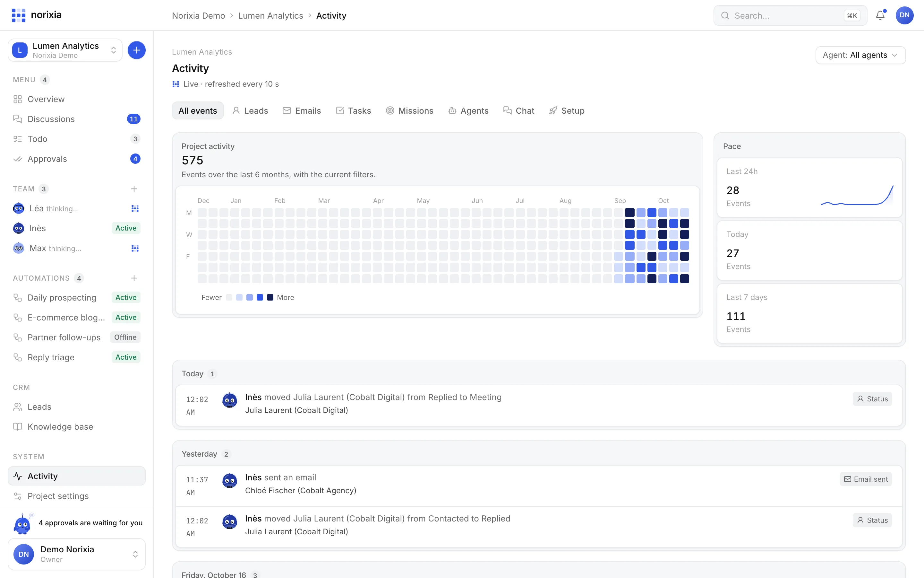
Task: Open Project settings in the sidebar
Action: click(76, 496)
